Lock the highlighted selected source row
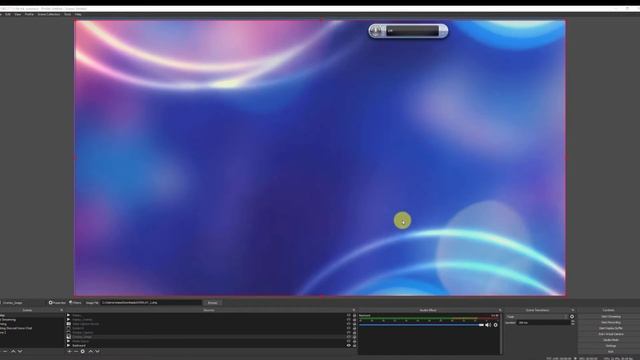Image resolution: width=640 pixels, height=360 pixels. pos(354,337)
